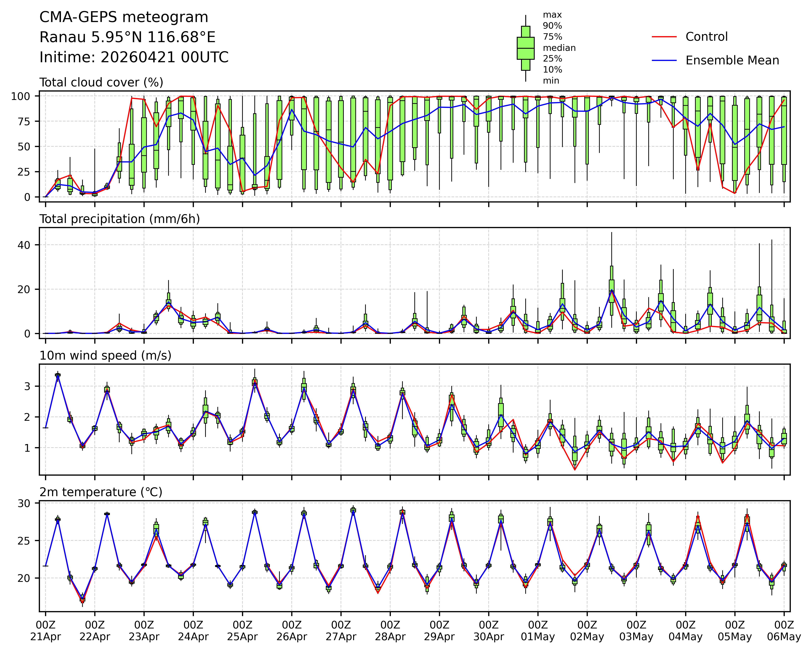Click the '00Z 01May' time axis label
This screenshot has width=812, height=653.
(x=538, y=631)
